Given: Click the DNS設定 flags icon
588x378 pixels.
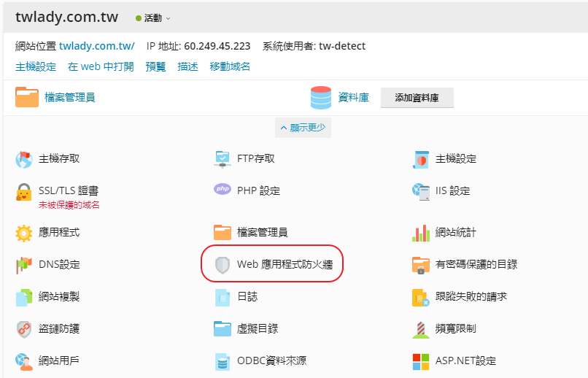Looking at the screenshot, I should 23,265.
